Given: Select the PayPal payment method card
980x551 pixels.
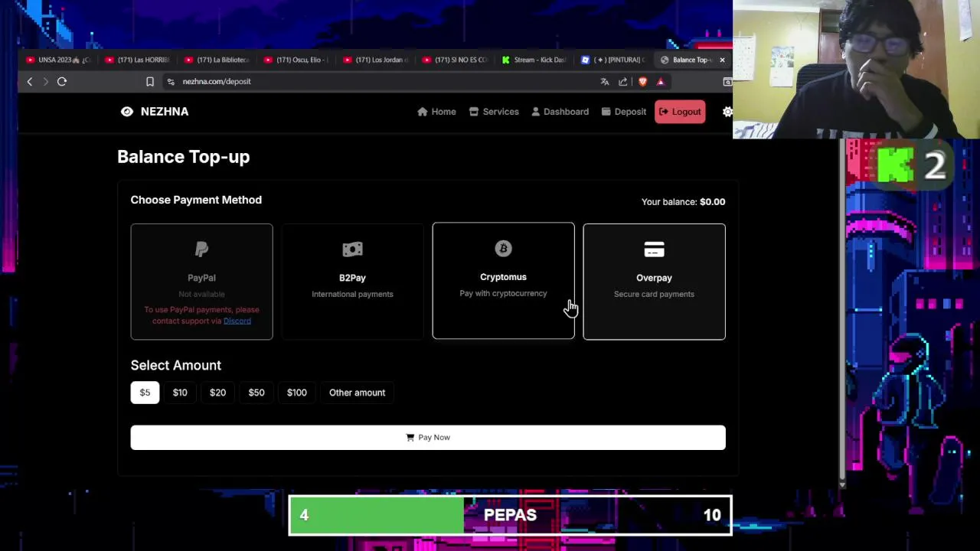Looking at the screenshot, I should [201, 282].
